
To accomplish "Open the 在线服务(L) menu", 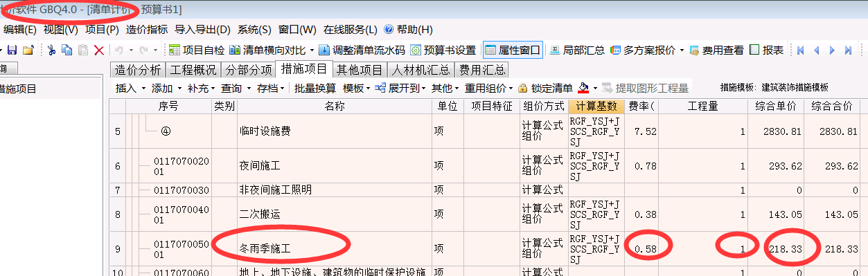I will [351, 30].
